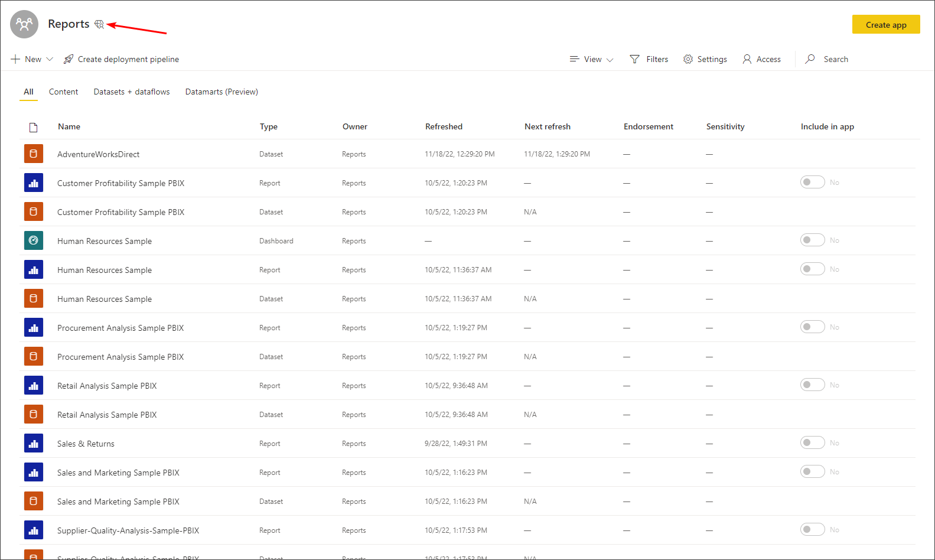The width and height of the screenshot is (935, 560).
Task: Enable Include in app for Human Resources dashboard
Action: [x=812, y=240]
